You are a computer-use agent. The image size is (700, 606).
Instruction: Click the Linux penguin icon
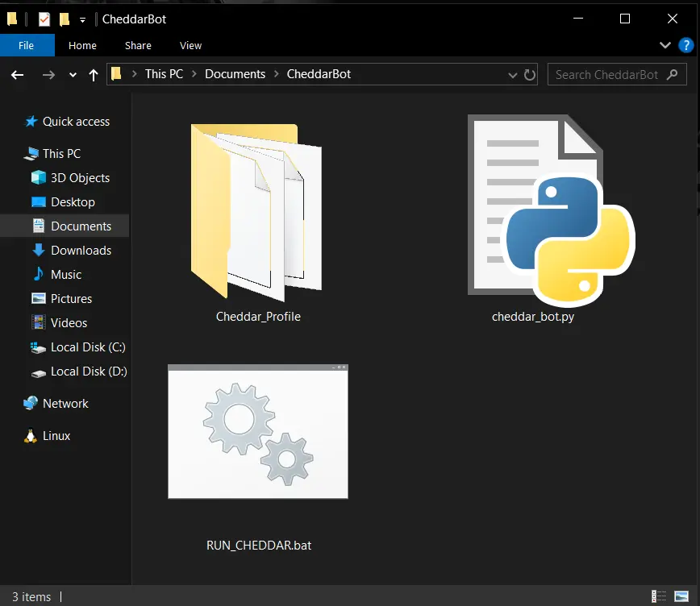31,436
